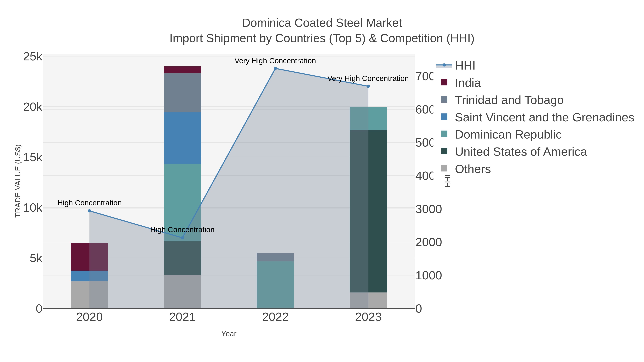Click the chart title 'Dominica Coated Steel Market'
644x362 pixels.
click(x=322, y=23)
